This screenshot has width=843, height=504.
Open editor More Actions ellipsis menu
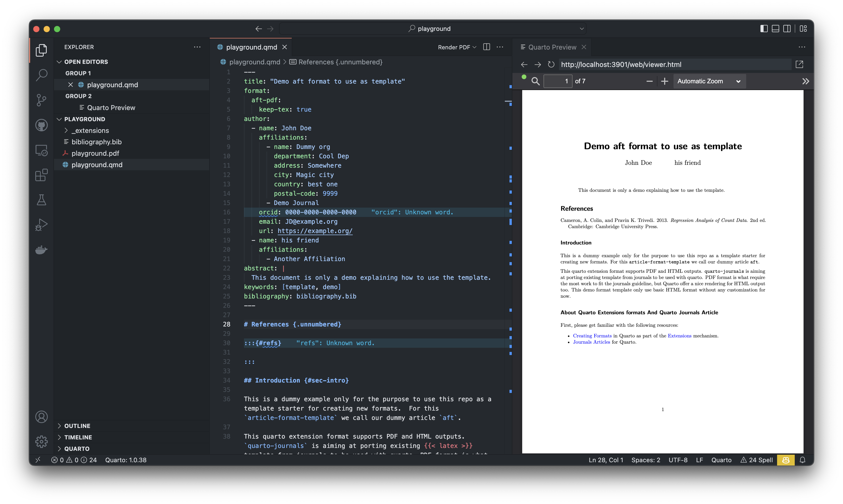pyautogui.click(x=500, y=47)
